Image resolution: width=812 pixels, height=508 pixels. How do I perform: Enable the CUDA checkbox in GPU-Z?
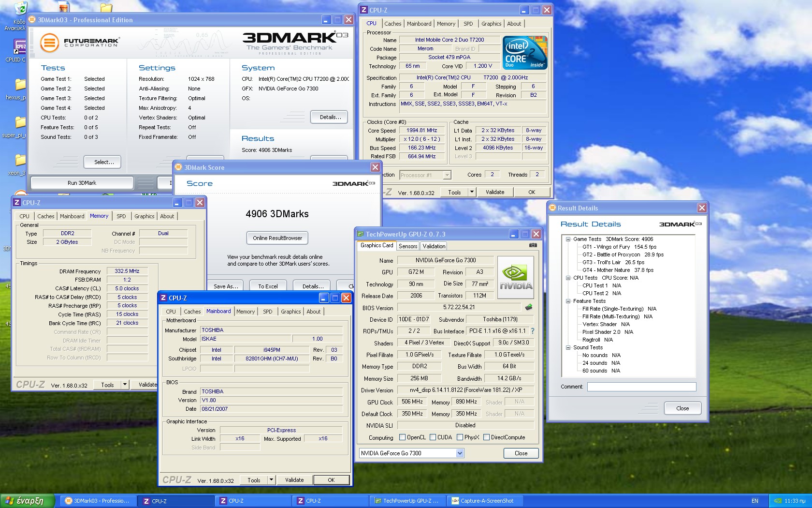[433, 437]
